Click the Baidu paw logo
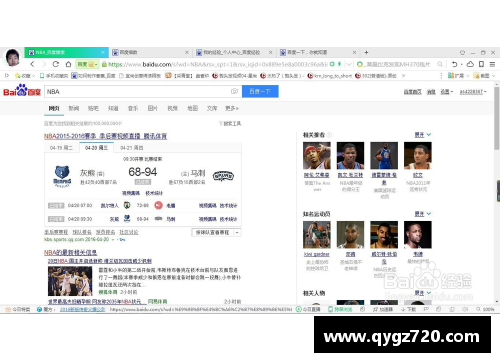This screenshot has height=362, width=500. pos(22,91)
